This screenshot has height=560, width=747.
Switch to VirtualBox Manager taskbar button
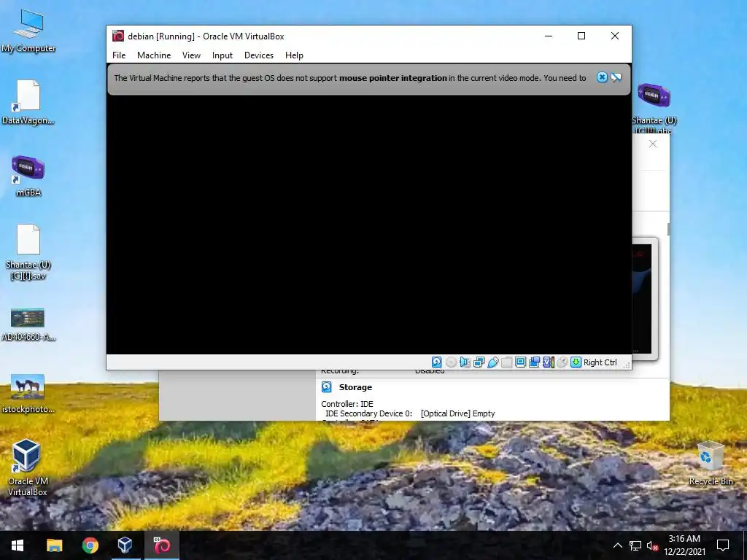point(125,545)
